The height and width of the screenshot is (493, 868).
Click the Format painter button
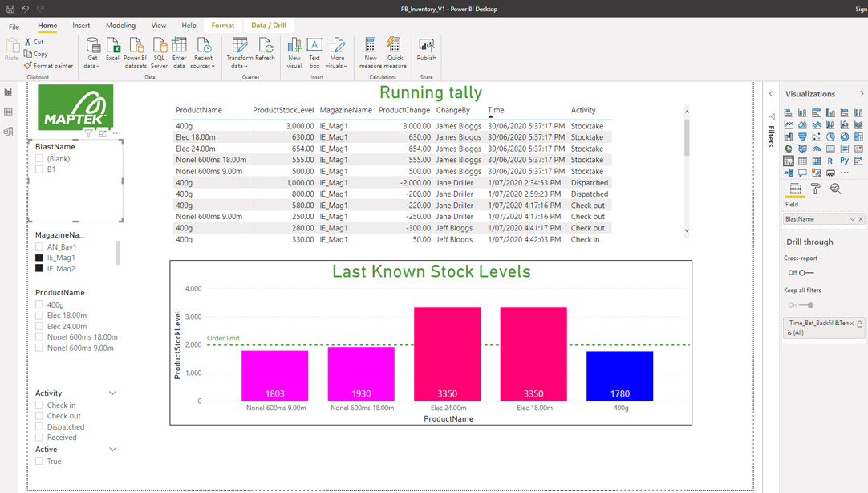coord(48,66)
